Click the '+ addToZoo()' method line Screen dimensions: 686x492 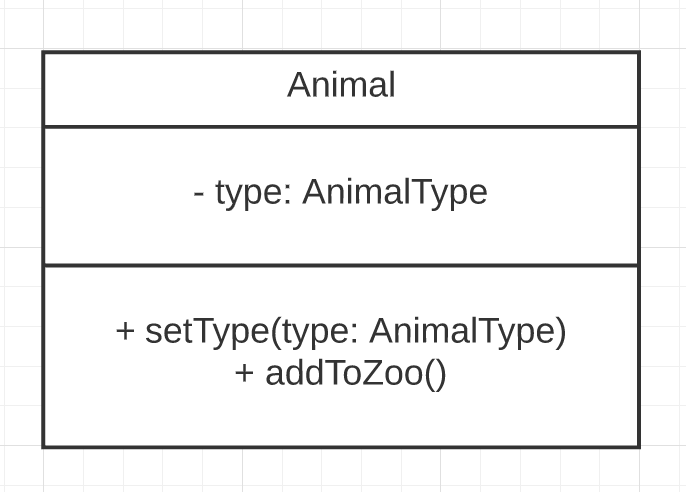[341, 374]
